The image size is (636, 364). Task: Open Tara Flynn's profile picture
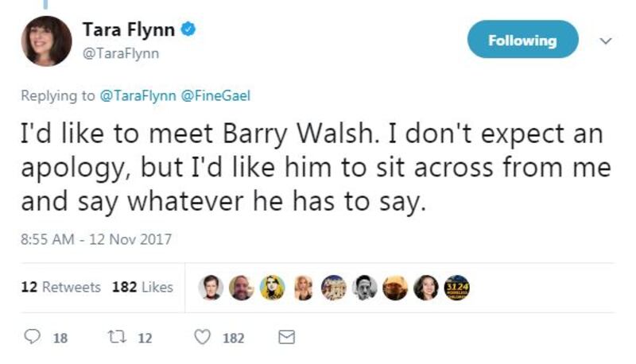(x=46, y=41)
